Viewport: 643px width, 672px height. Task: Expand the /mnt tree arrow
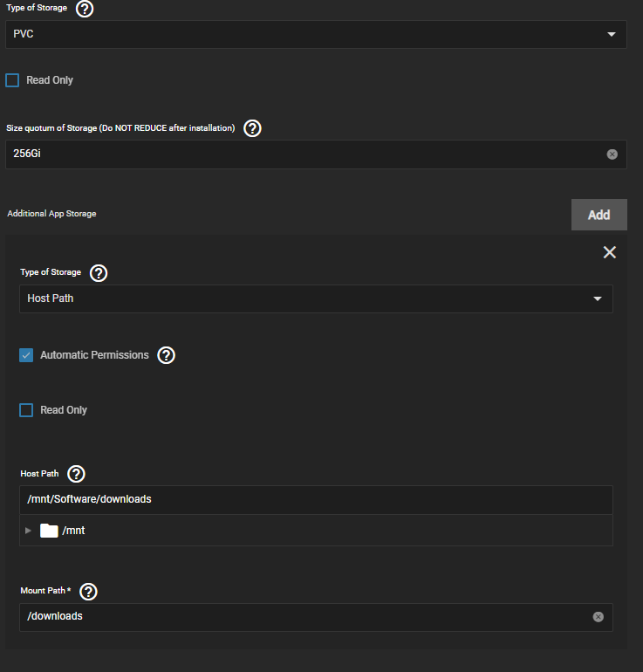pos(28,531)
